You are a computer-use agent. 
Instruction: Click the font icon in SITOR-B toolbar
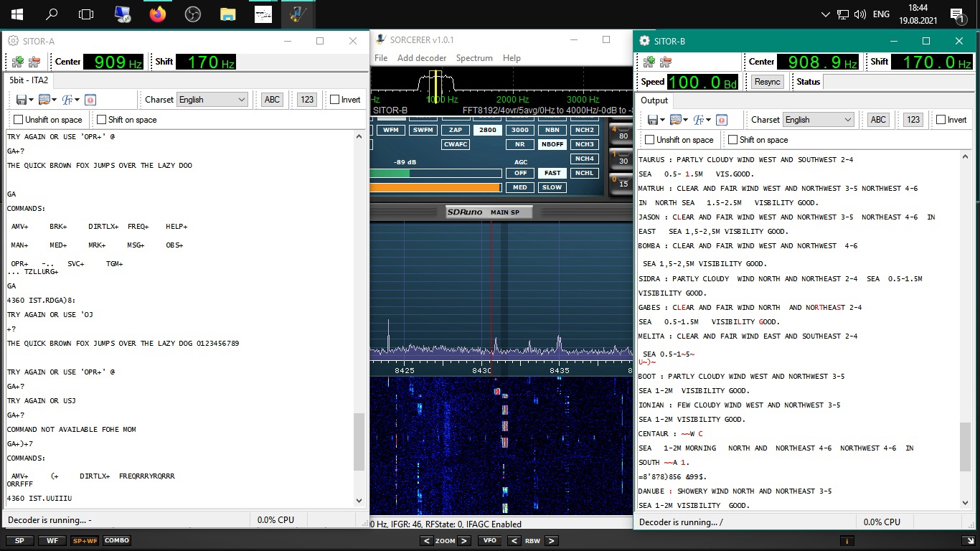(699, 120)
